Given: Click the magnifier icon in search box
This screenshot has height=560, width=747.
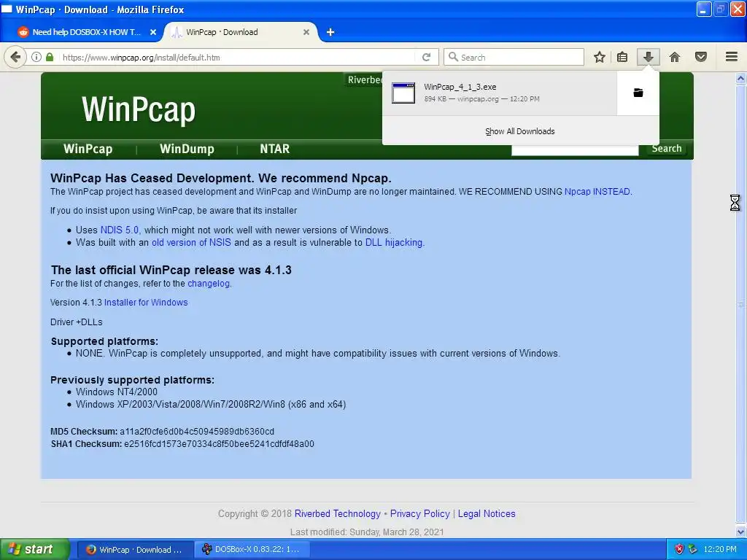Looking at the screenshot, I should 453,57.
